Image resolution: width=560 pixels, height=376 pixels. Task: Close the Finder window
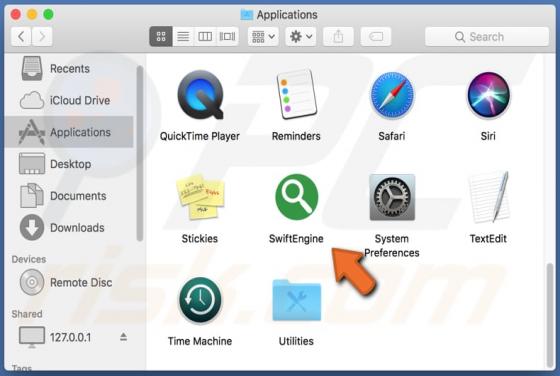click(16, 14)
